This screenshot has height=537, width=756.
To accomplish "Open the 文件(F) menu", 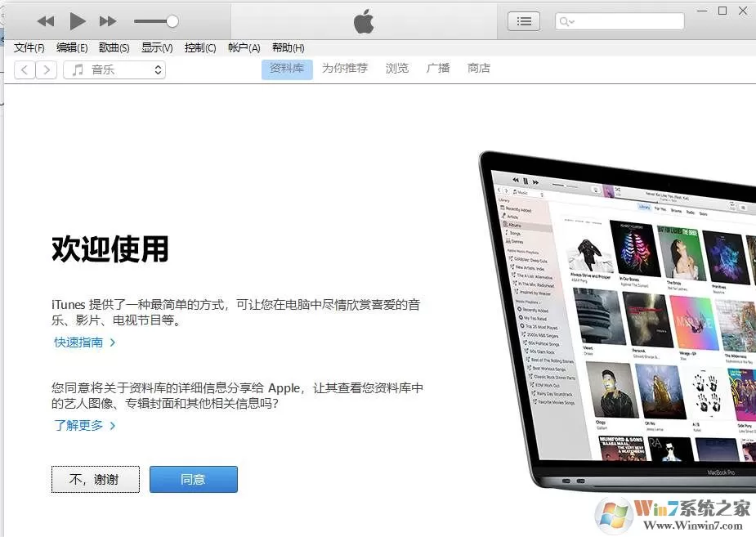I will coord(29,47).
